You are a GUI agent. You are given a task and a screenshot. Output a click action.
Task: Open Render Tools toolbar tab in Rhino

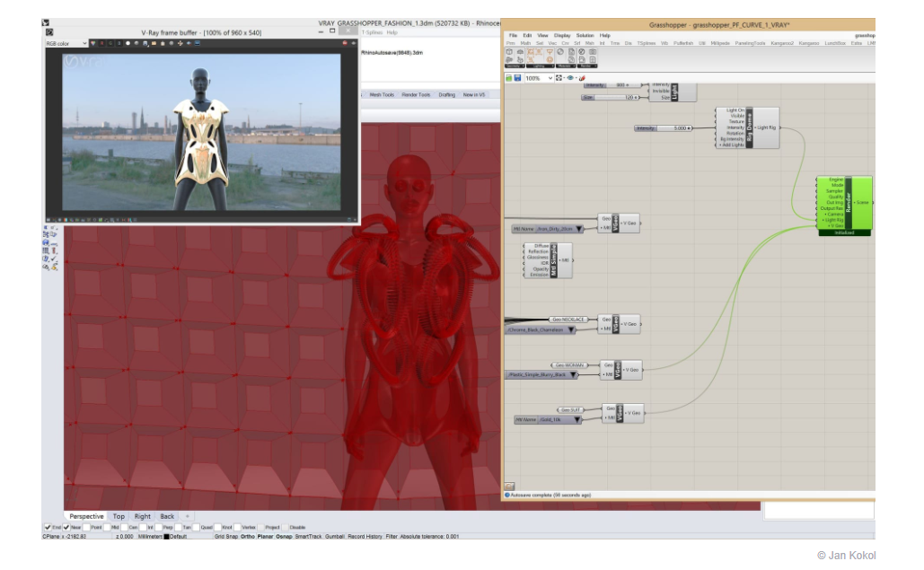416,95
